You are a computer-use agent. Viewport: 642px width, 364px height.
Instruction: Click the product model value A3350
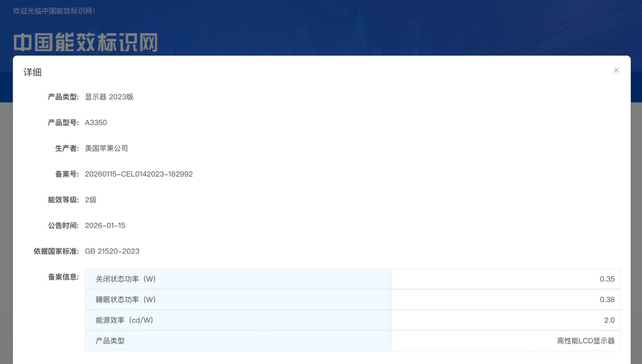click(96, 123)
